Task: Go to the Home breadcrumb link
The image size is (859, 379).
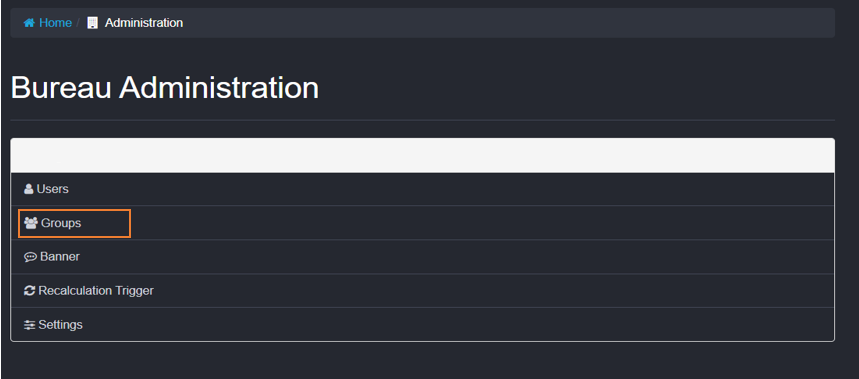Action: click(x=55, y=23)
